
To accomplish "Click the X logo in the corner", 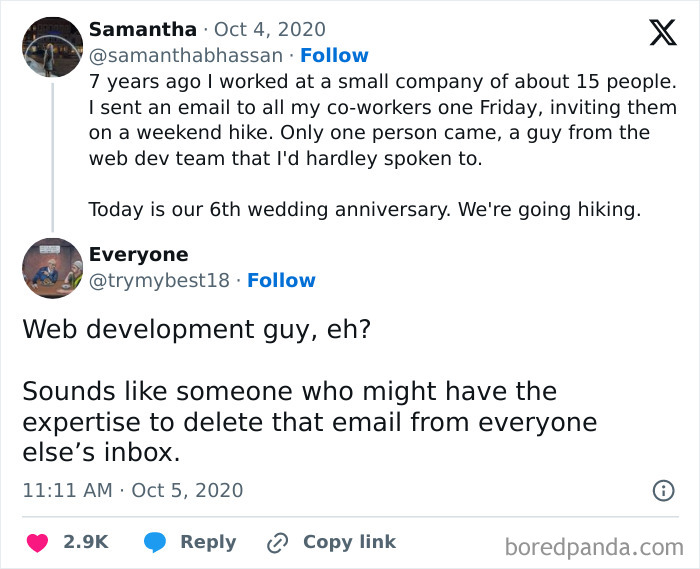I will pyautogui.click(x=656, y=33).
